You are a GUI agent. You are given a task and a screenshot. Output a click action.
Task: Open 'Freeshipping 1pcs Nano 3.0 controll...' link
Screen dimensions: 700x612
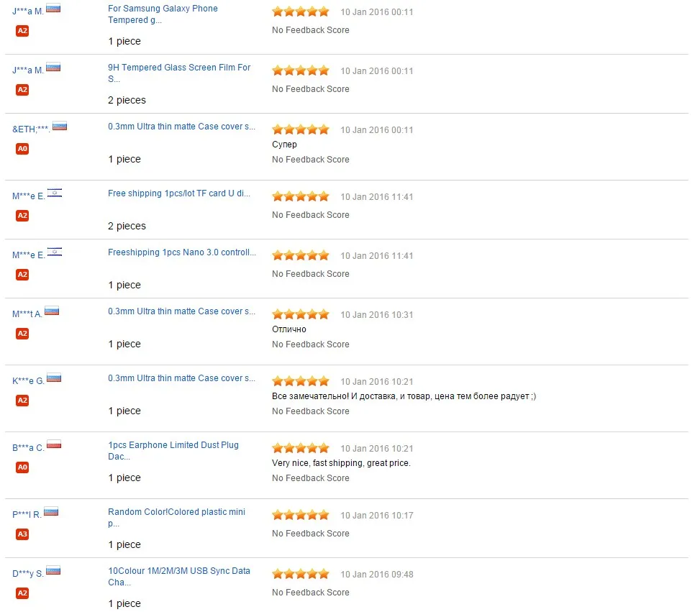[182, 252]
